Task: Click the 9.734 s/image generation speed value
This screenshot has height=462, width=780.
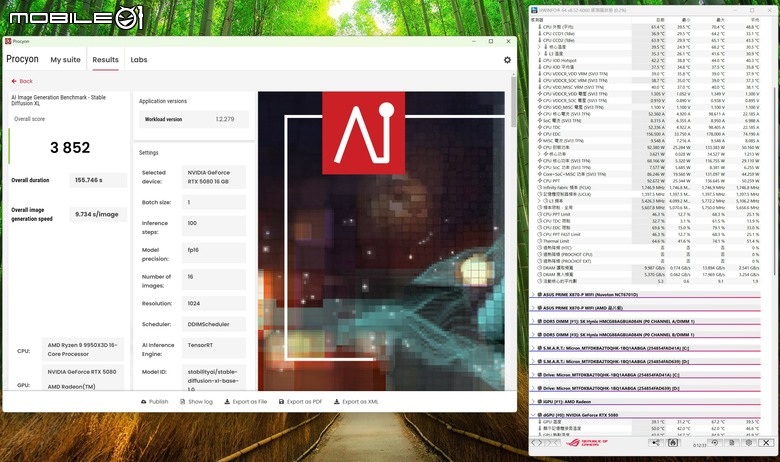Action: (98, 214)
